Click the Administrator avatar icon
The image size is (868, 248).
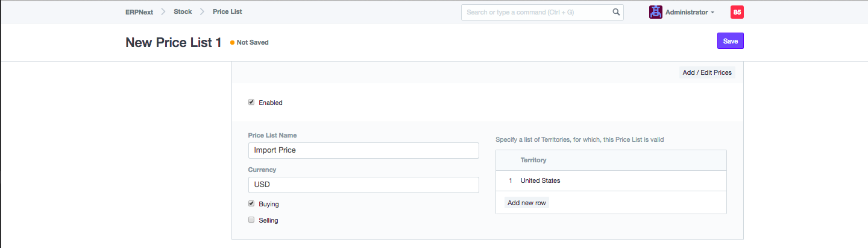pyautogui.click(x=656, y=12)
